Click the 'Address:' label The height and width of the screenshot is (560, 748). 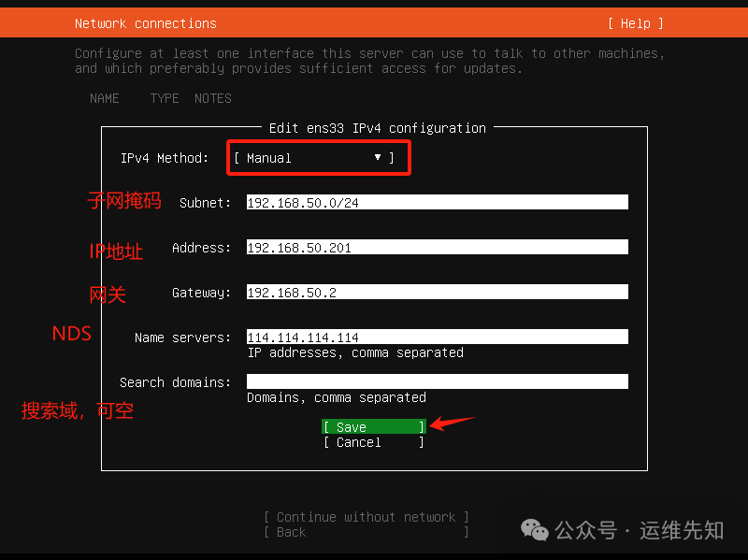[201, 248]
